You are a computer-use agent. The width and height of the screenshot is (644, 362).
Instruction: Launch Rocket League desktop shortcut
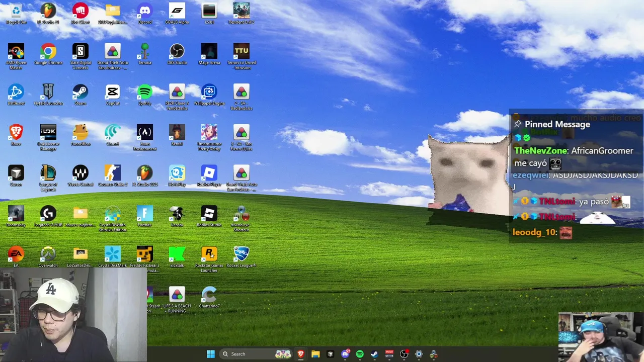point(242,257)
